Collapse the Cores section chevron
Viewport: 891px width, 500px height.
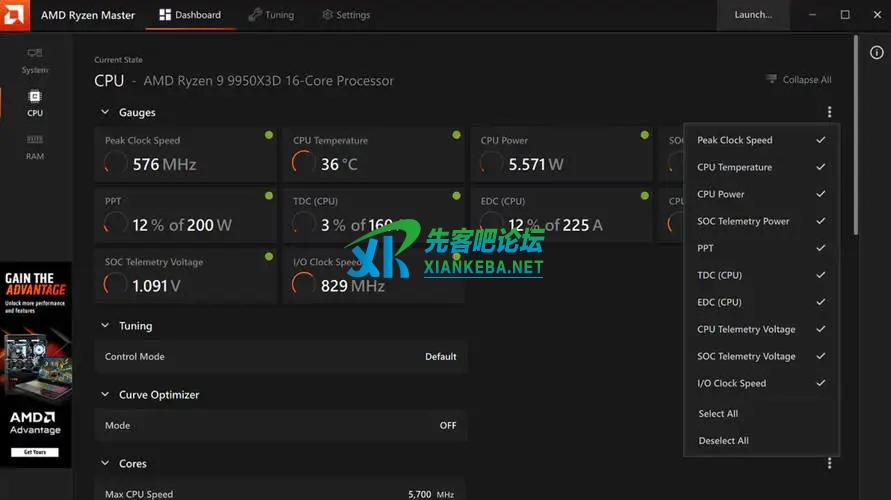pos(105,464)
